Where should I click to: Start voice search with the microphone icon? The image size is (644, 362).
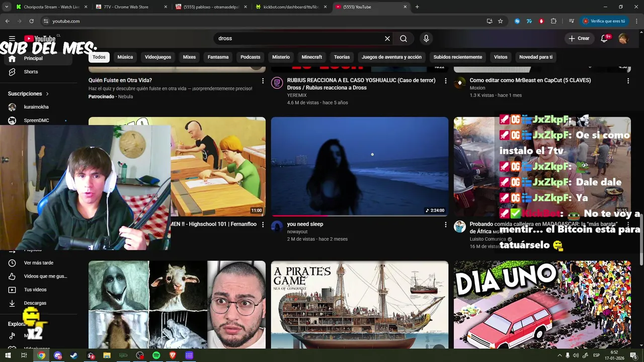click(x=426, y=38)
